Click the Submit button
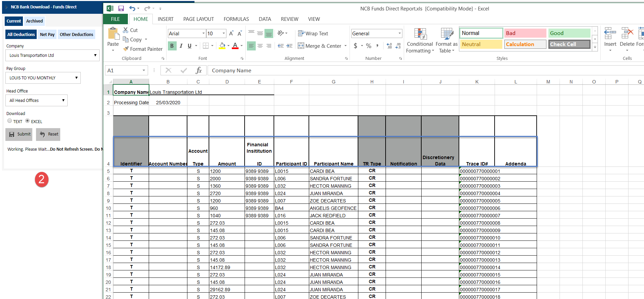 pyautogui.click(x=19, y=134)
